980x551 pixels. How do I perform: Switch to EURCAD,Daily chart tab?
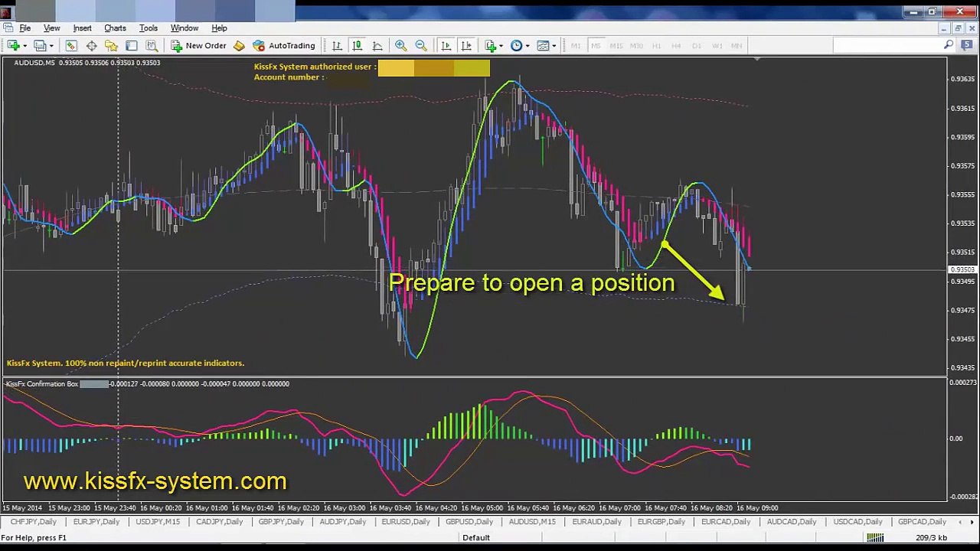[726, 522]
